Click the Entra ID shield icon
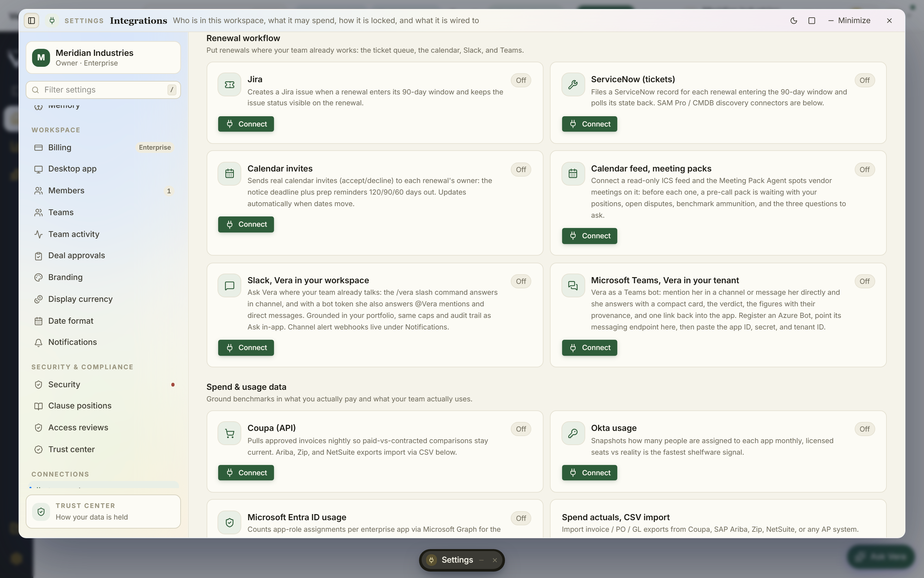 (229, 522)
